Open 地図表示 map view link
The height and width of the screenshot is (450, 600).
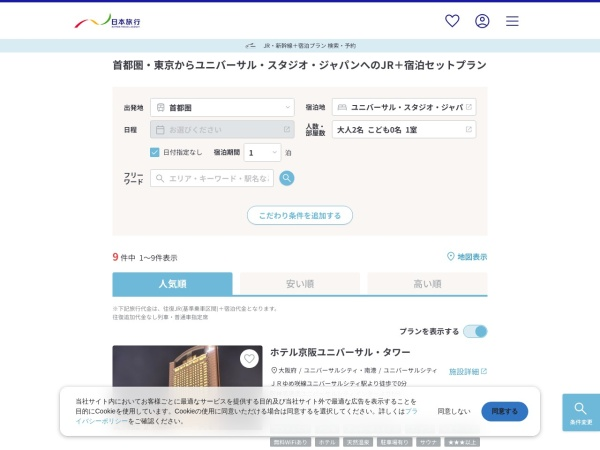(467, 257)
